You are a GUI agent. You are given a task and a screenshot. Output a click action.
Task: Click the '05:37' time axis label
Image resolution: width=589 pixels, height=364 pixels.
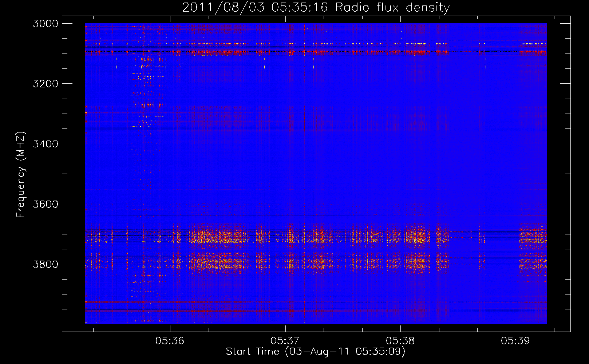(x=285, y=341)
